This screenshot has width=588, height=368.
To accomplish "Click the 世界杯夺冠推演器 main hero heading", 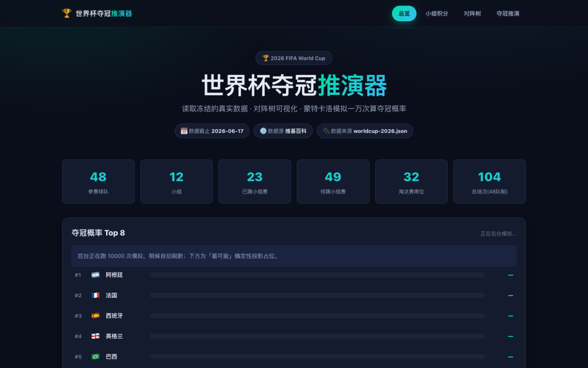I will [294, 85].
